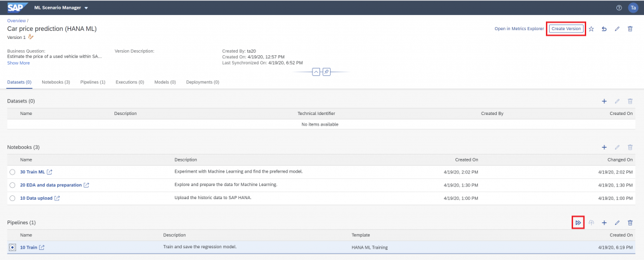This screenshot has height=260, width=644.
Task: Open in Metrics Explorer link
Action: (x=519, y=29)
